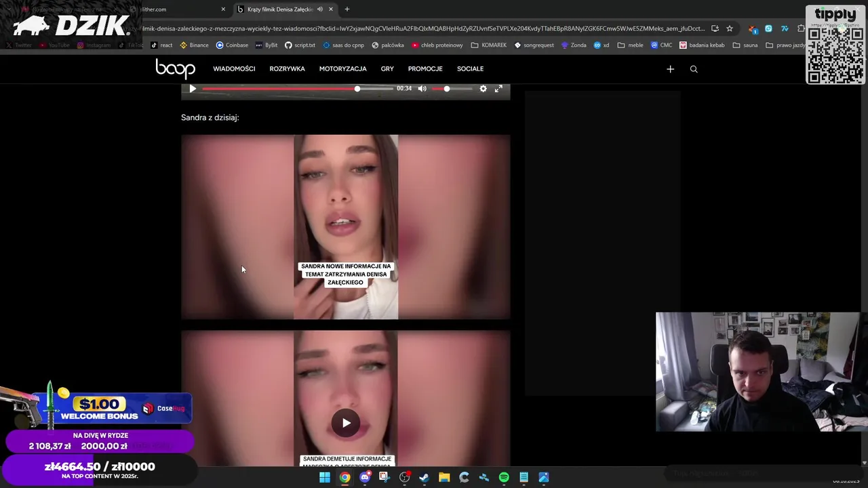Open Photos app from the taskbar
868x488 pixels.
[x=543, y=477]
